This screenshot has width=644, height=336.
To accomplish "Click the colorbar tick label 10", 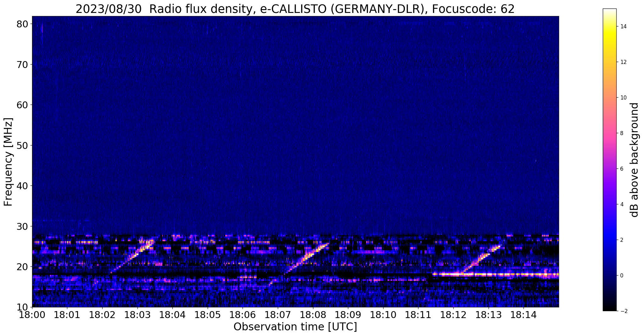I will [623, 98].
